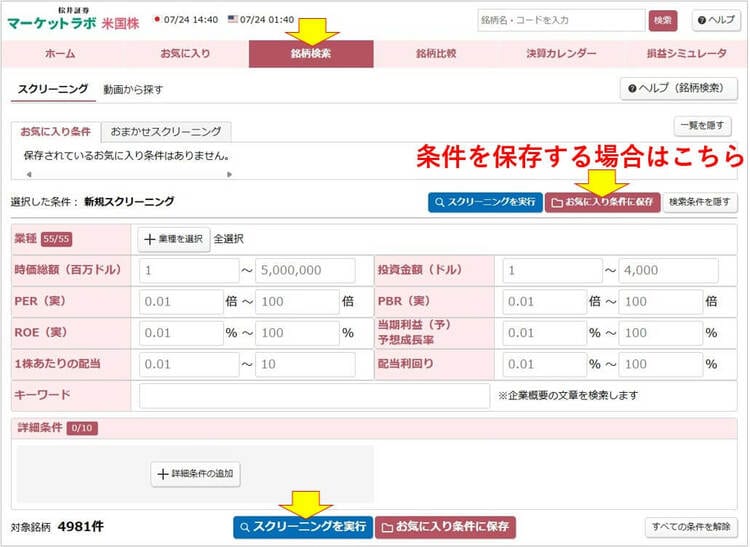Click 1株あたりの配当 minimum field
Image resolution: width=750 pixels, height=547 pixels.
189,364
